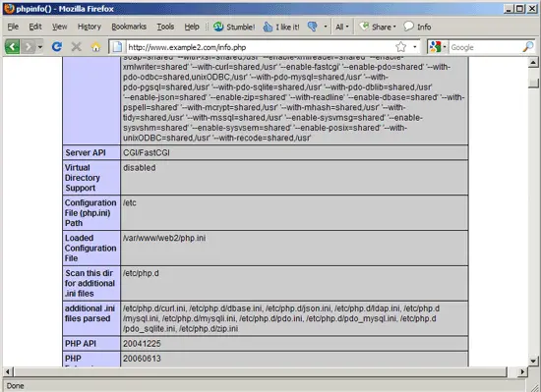Click the vertical scrollbar down arrow

[533, 361]
